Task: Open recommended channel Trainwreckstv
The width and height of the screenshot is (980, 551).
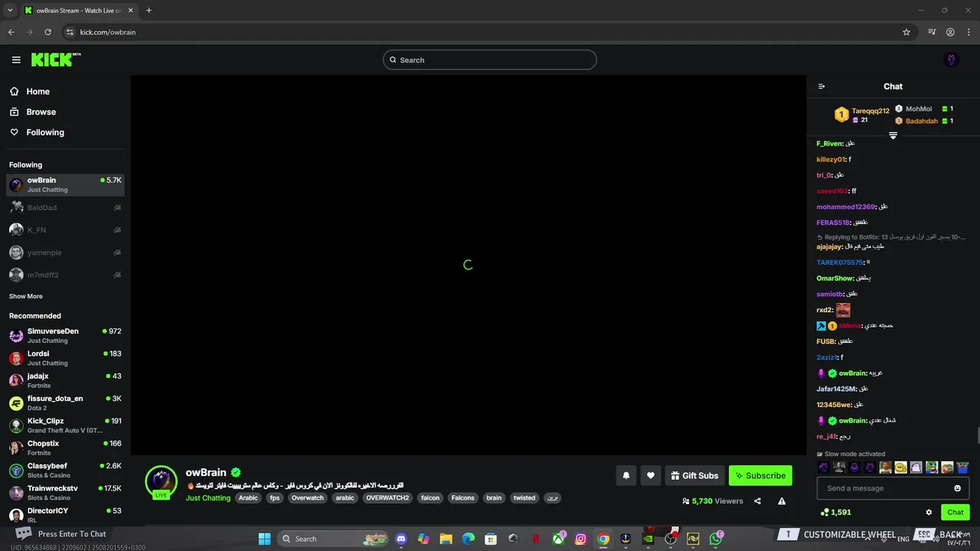Action: tap(65, 492)
